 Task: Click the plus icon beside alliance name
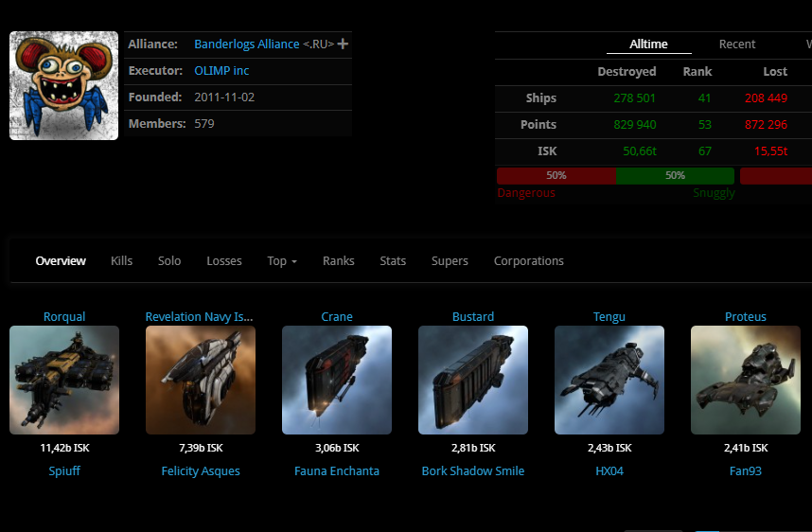(343, 44)
